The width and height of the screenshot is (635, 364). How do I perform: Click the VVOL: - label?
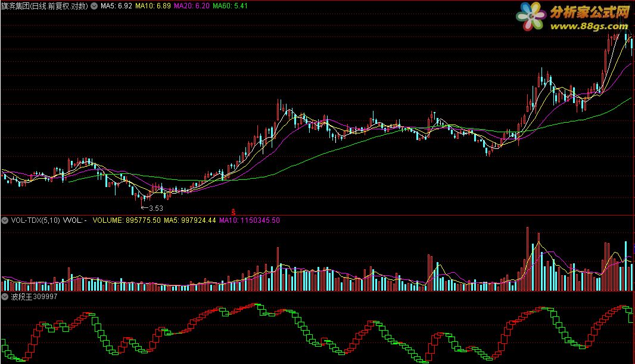click(75, 220)
